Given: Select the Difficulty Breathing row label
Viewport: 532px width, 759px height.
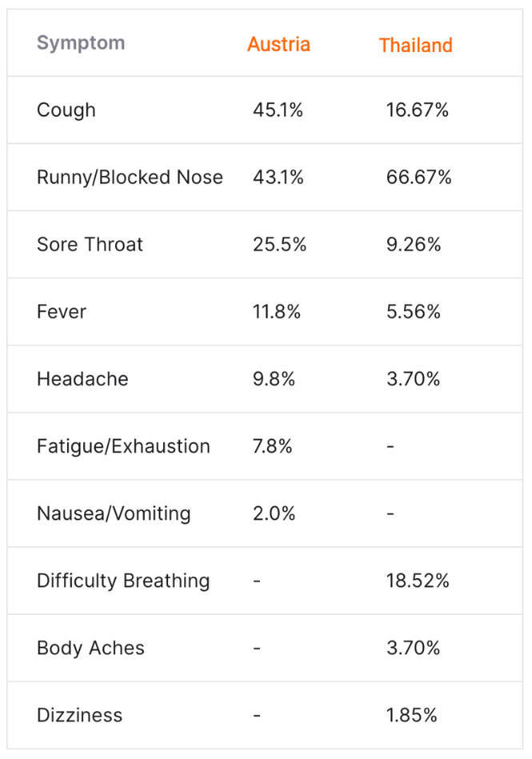Looking at the screenshot, I should pos(123,581).
